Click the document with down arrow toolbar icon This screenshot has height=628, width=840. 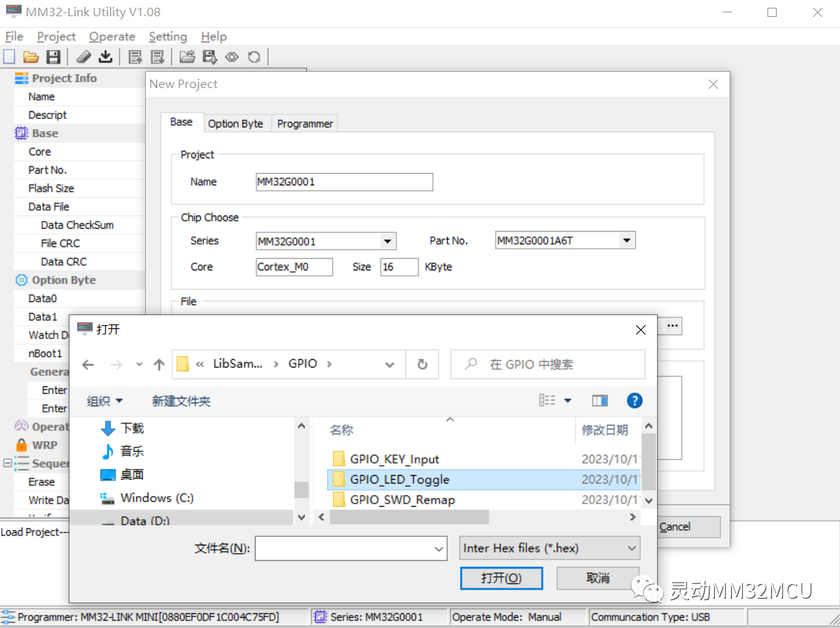coord(157,57)
